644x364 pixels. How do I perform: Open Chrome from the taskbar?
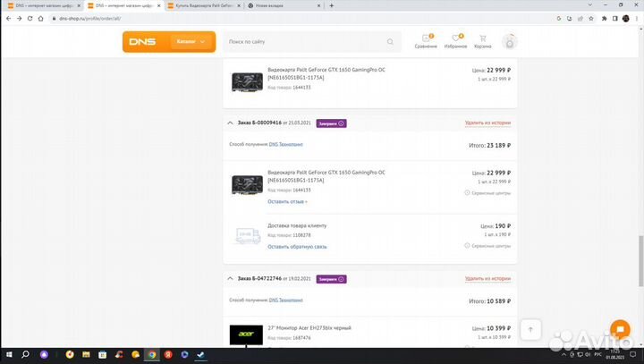point(152,354)
